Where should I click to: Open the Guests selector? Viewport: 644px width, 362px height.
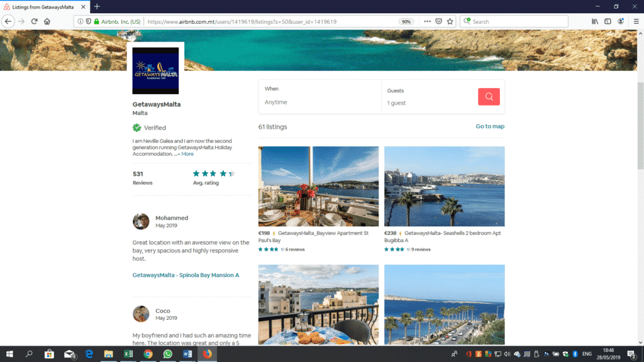429,97
